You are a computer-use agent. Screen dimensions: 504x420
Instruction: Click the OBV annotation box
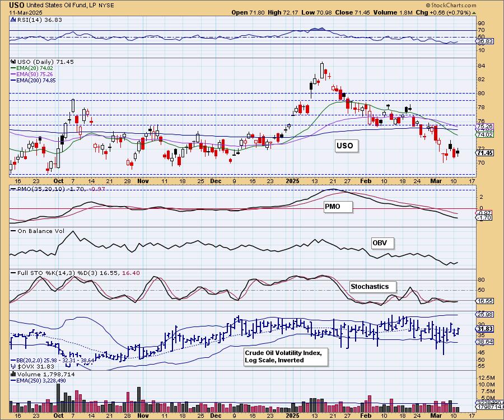click(x=382, y=243)
